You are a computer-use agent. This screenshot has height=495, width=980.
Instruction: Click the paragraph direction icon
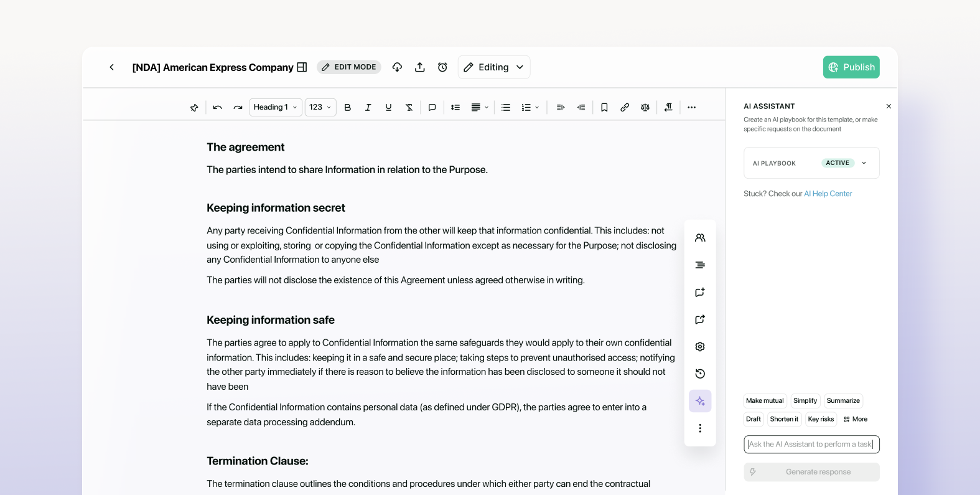click(x=668, y=107)
